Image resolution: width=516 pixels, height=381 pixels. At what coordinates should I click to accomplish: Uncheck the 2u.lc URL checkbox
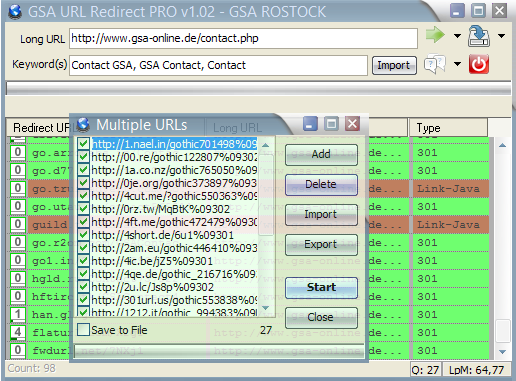[83, 287]
